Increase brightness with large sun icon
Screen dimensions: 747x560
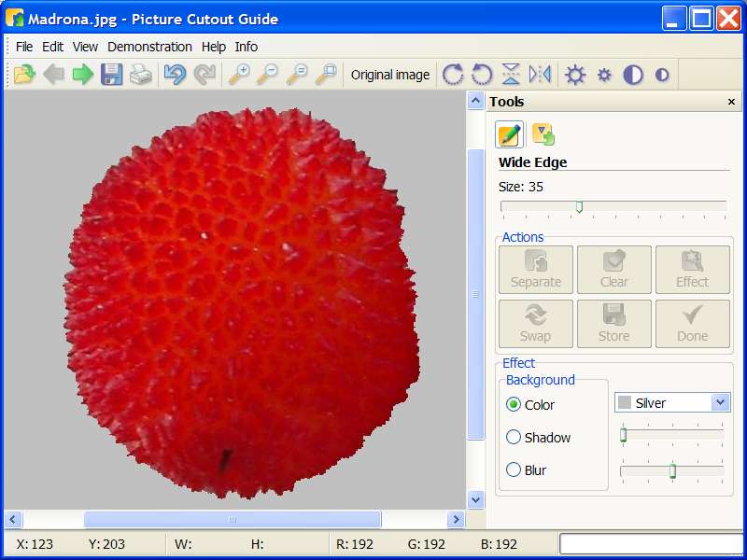[575, 75]
